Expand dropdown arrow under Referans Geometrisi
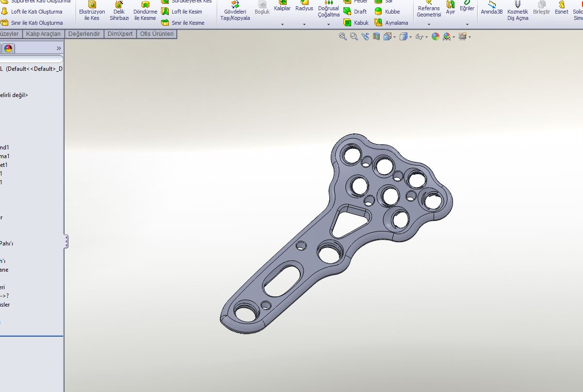Screen dimensions: 583x392 [x=429, y=24]
